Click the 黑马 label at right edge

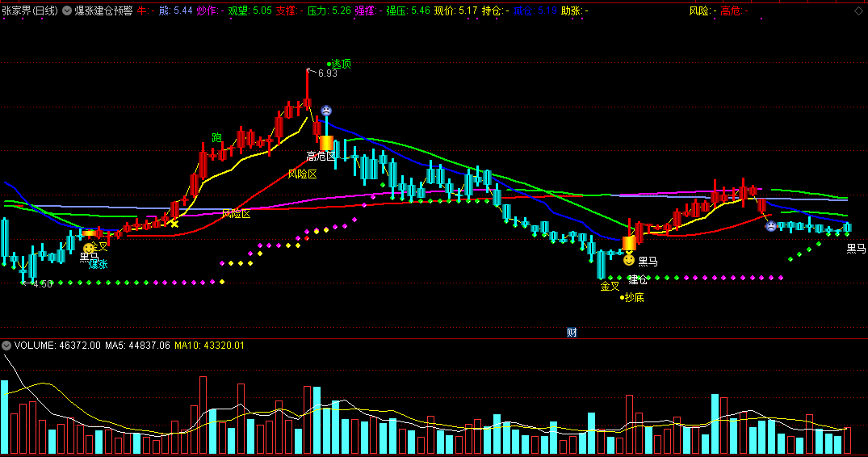(857, 249)
